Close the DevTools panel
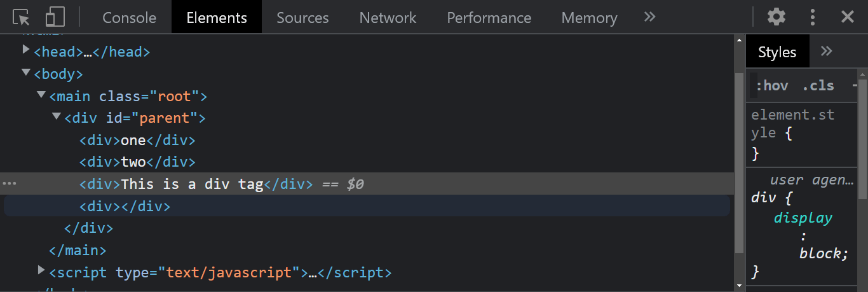Image resolution: width=868 pixels, height=292 pixels. (x=848, y=17)
